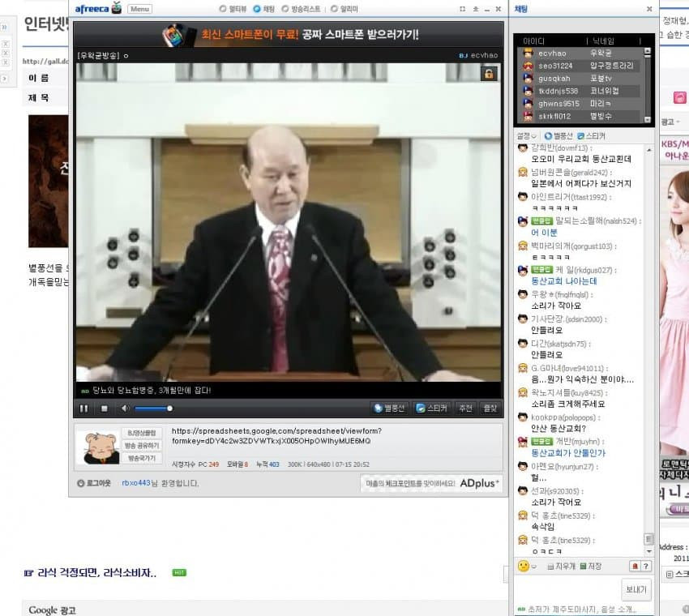Image resolution: width=689 pixels, height=616 pixels.
Task: Click the lock icon on video
Action: pos(489,74)
